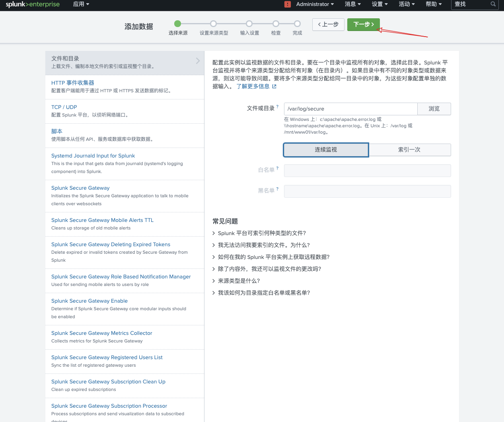Image resolution: width=504 pixels, height=422 pixels.
Task: Click the 文件或目录 path input field
Action: click(x=350, y=109)
